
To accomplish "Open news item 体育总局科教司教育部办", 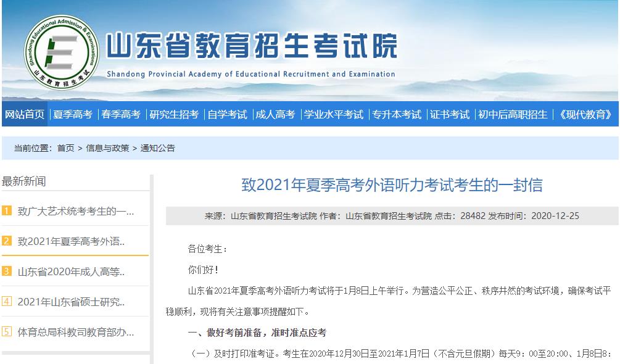I will pyautogui.click(x=75, y=332).
